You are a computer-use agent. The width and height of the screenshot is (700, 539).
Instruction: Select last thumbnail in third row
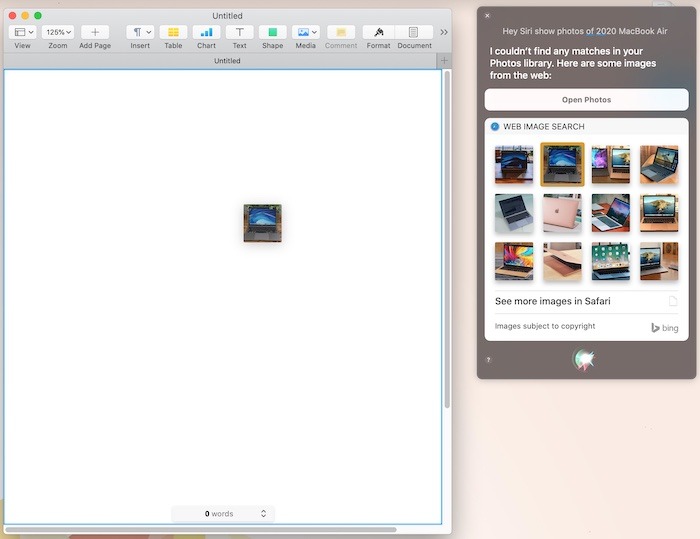(659, 261)
